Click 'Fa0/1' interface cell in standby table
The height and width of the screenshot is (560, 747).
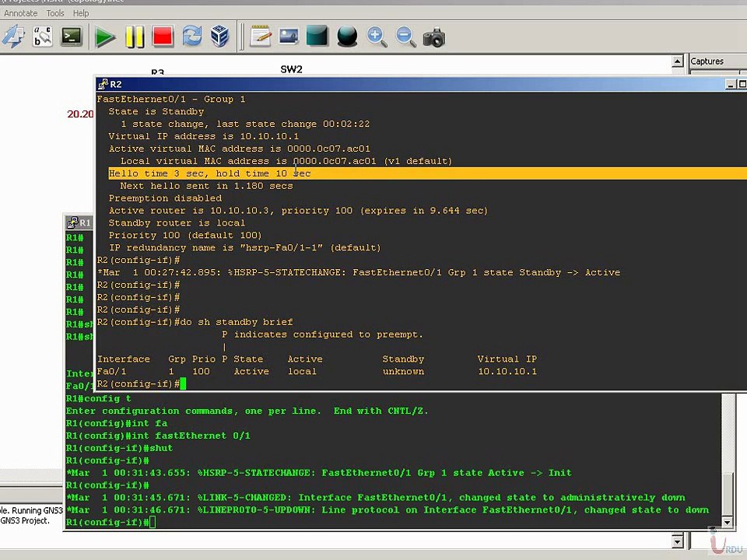point(111,372)
